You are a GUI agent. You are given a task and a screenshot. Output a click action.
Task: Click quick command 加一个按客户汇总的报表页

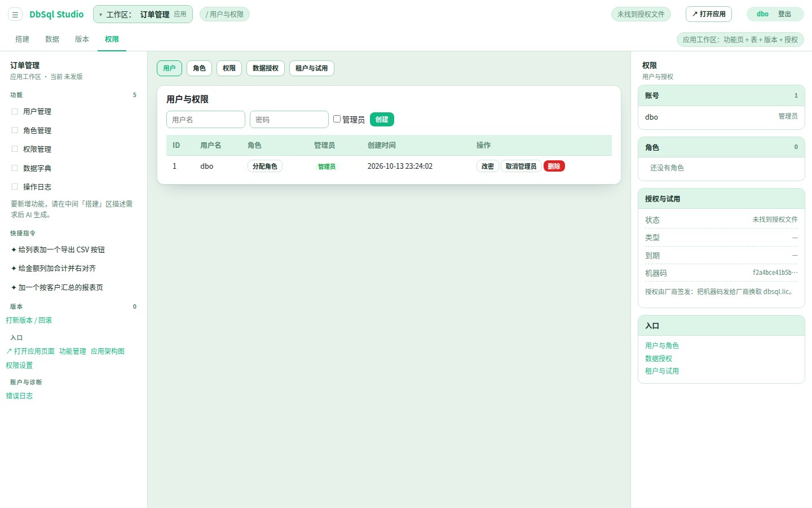pyautogui.click(x=57, y=287)
